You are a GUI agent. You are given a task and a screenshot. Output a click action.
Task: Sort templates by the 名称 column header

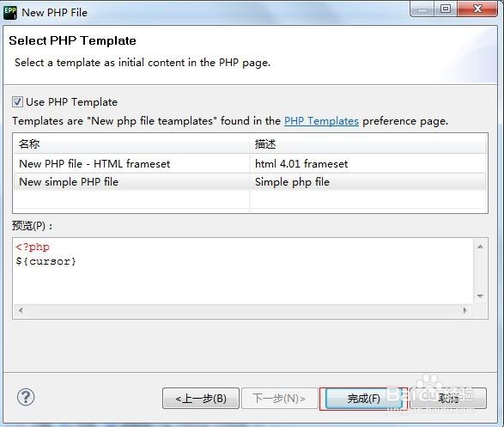point(131,143)
